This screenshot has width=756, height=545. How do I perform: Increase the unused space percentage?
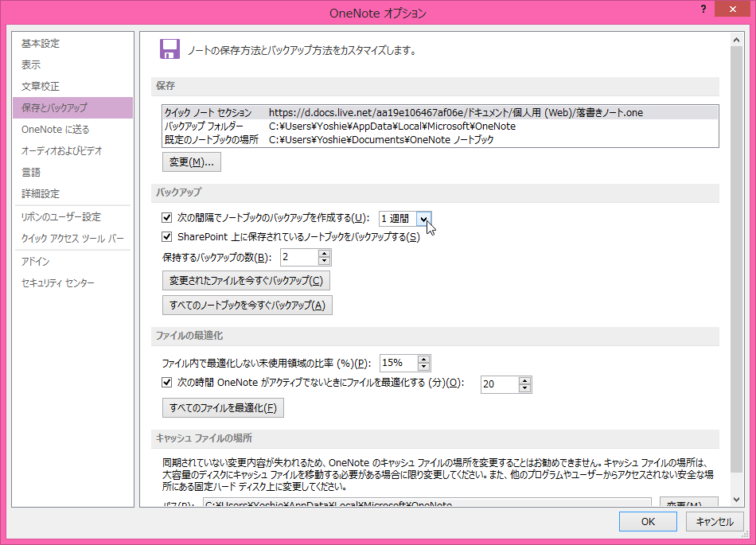click(424, 359)
